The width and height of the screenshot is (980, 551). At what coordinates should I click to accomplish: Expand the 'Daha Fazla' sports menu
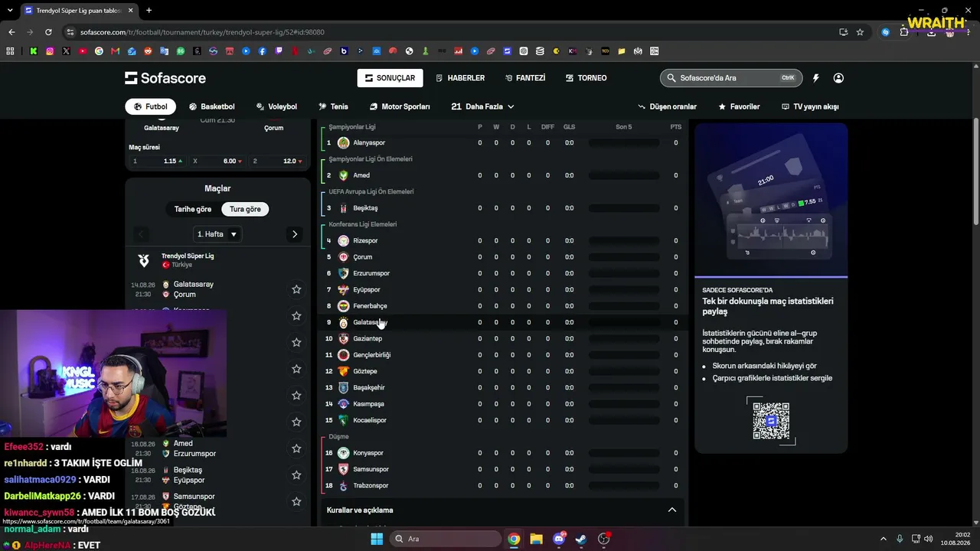[x=482, y=106]
